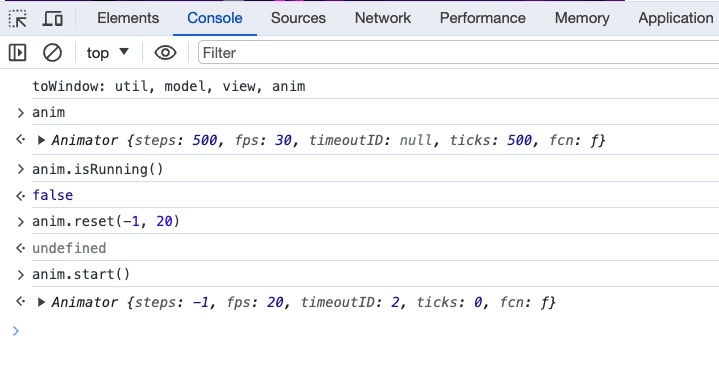The image size is (719, 368).
Task: Toggle the device toolbar icon
Action: tap(53, 19)
